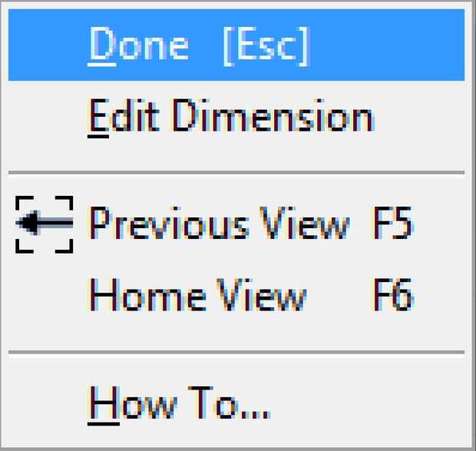Click the F6 shortcut next to Home View

[392, 295]
